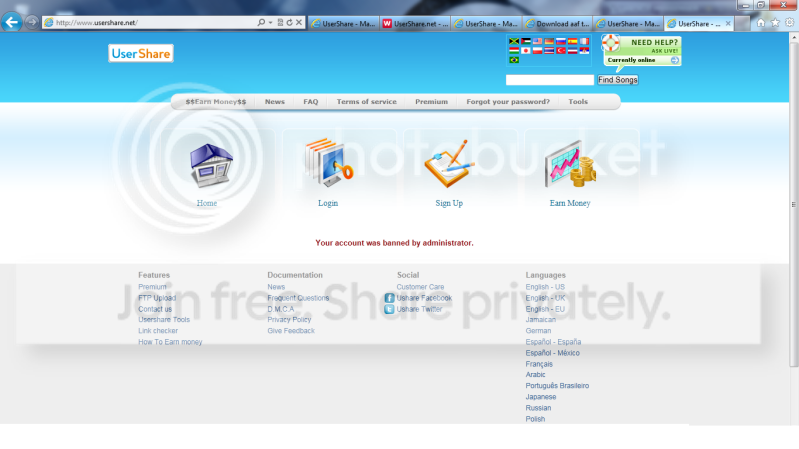
Task: Close the active UserShare tab
Action: click(x=728, y=23)
